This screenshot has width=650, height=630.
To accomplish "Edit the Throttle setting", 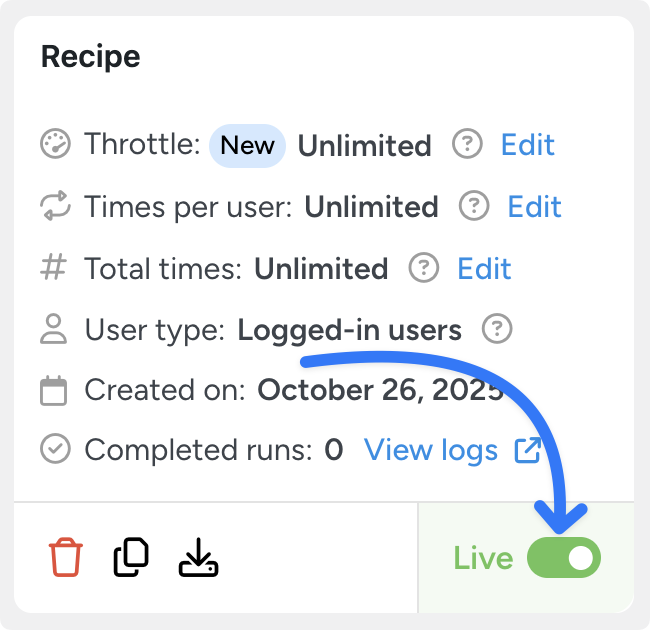I will coord(528,145).
